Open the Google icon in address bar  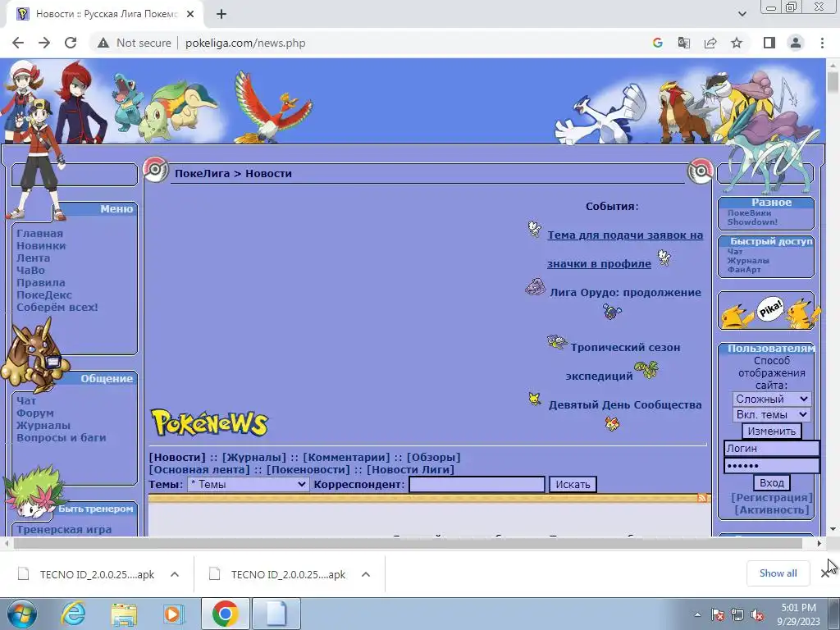pyautogui.click(x=657, y=43)
